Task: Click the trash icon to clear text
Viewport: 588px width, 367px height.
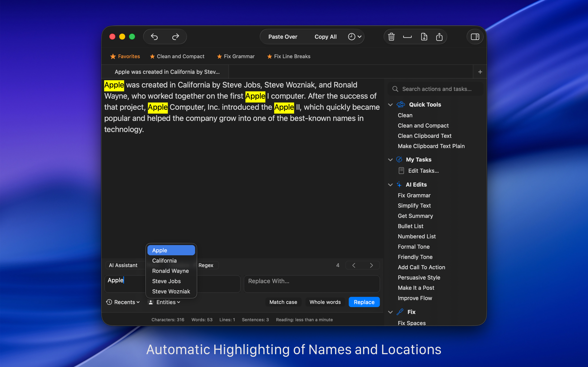Action: pos(391,37)
